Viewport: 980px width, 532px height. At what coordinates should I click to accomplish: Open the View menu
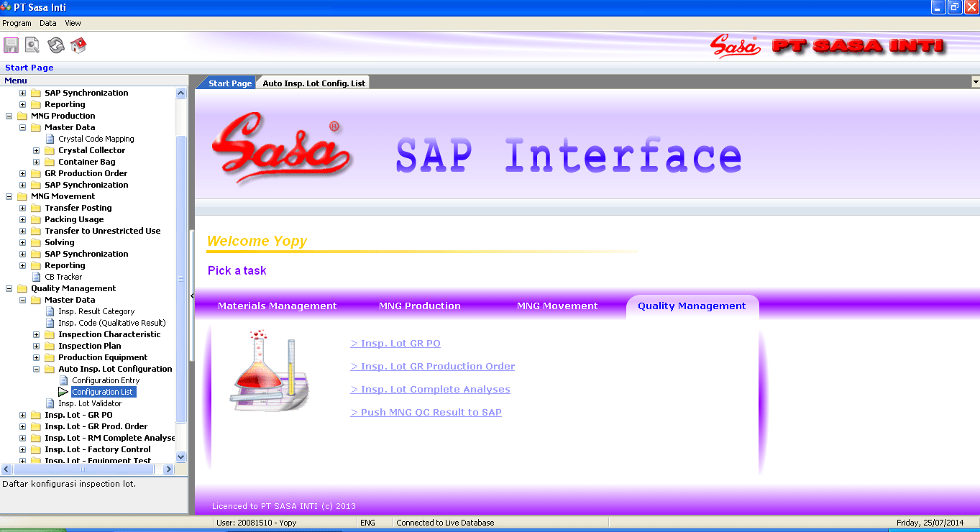[x=73, y=23]
